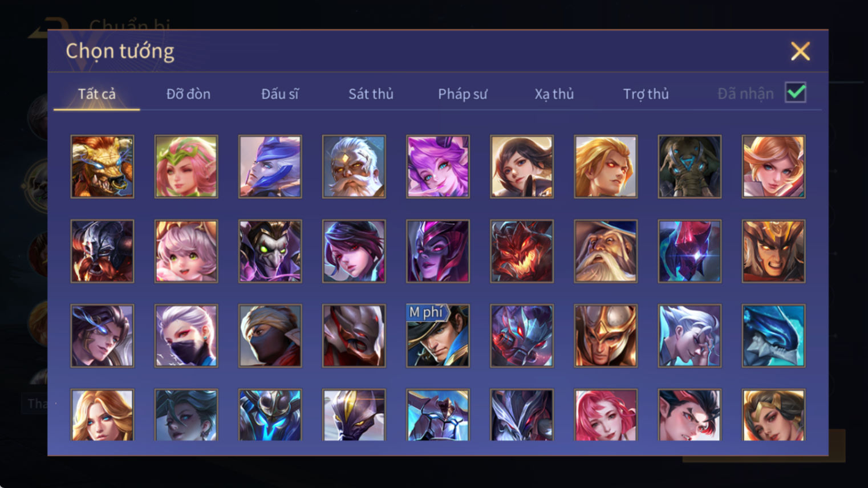
Task: Choose the pink-haired girl with green crown
Action: click(186, 166)
